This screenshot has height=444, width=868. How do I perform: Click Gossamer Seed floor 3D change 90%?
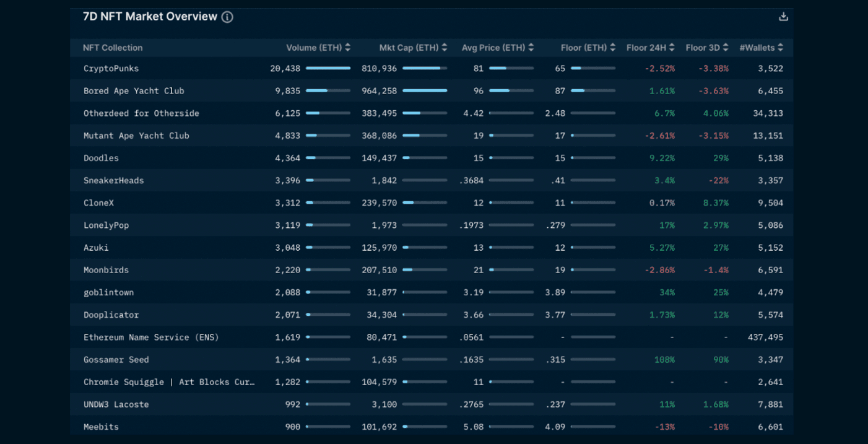pyautogui.click(x=721, y=360)
